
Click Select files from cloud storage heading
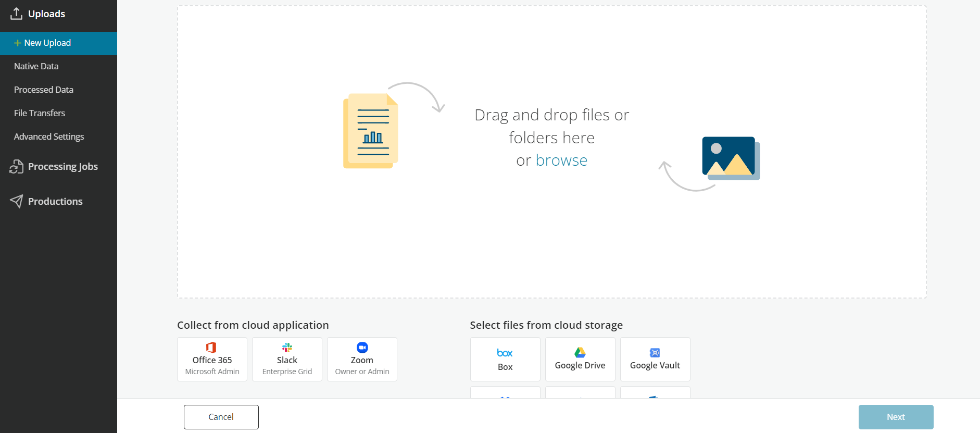tap(546, 325)
